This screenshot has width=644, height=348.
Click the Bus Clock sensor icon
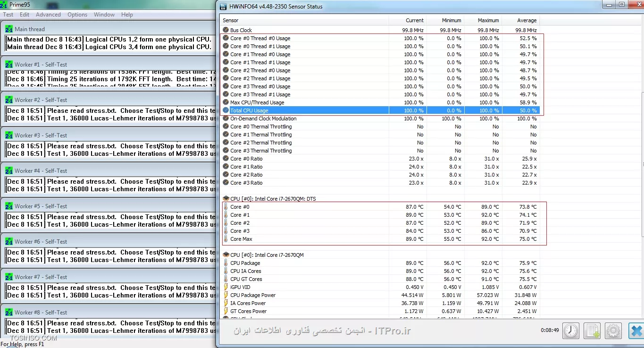[x=226, y=30]
